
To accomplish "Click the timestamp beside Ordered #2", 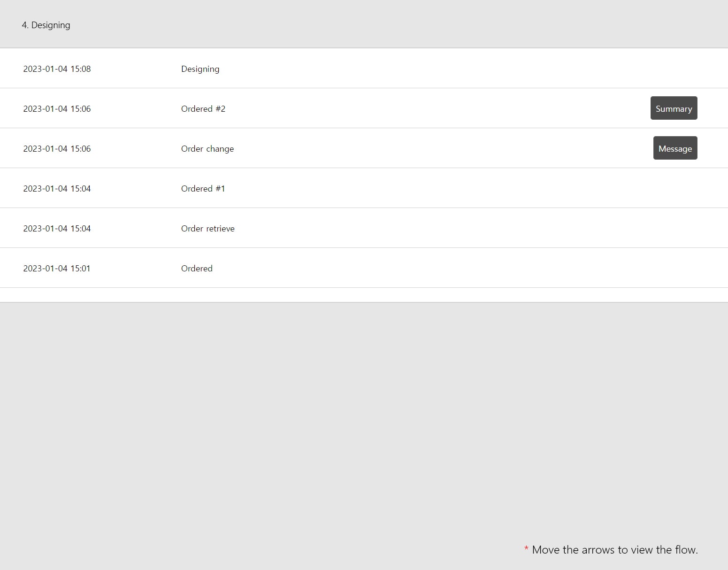I will 57,108.
